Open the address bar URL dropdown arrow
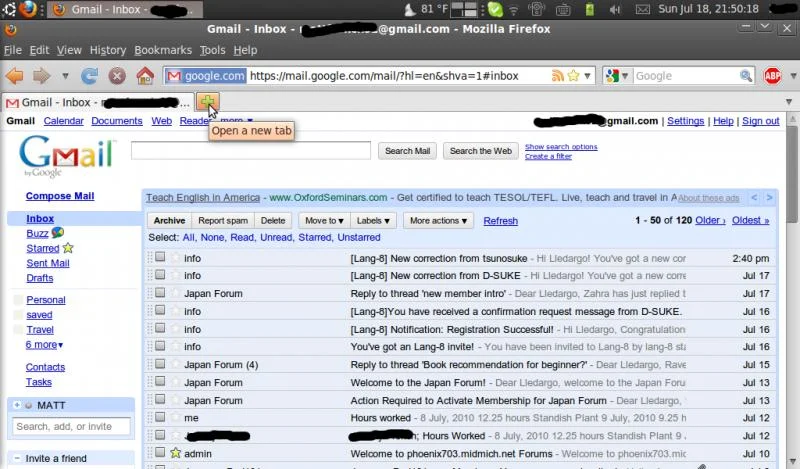This screenshot has height=469, width=800. click(587, 76)
